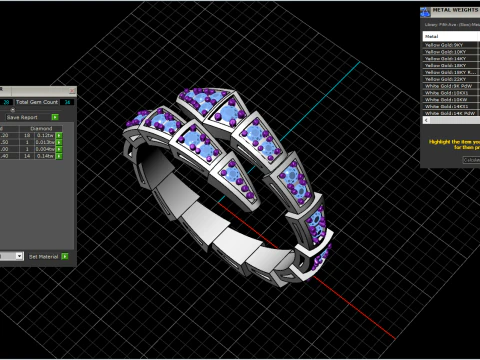Click the Metal column header
The height and width of the screenshot is (360, 480).
[x=451, y=36]
